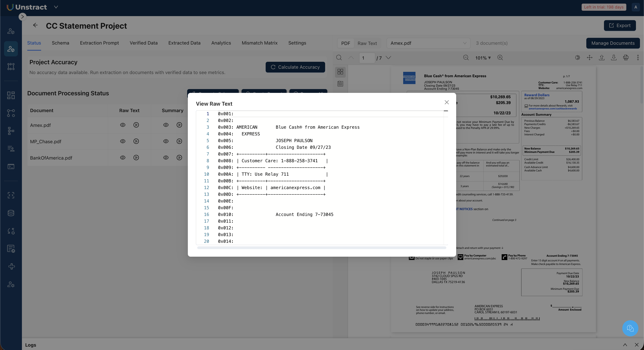Click the horizontal scrollbar in raw text viewer
Screen dimensions: 644x350
coord(321,248)
